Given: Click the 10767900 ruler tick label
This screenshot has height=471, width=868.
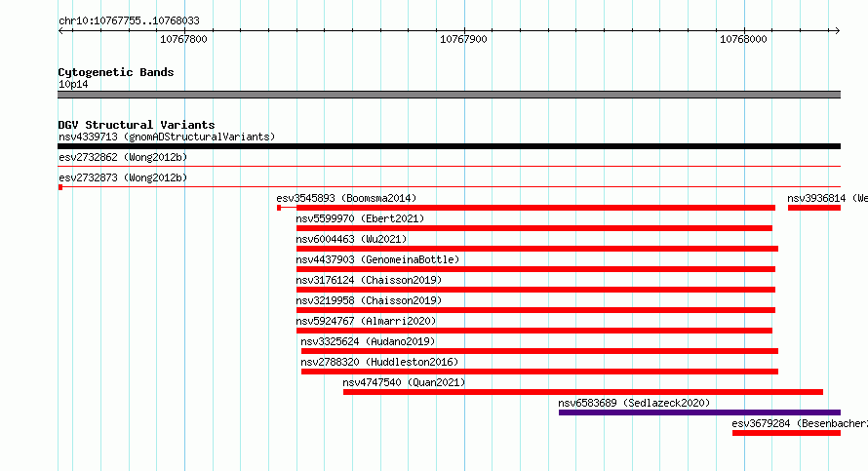Looking at the screenshot, I should 463,39.
